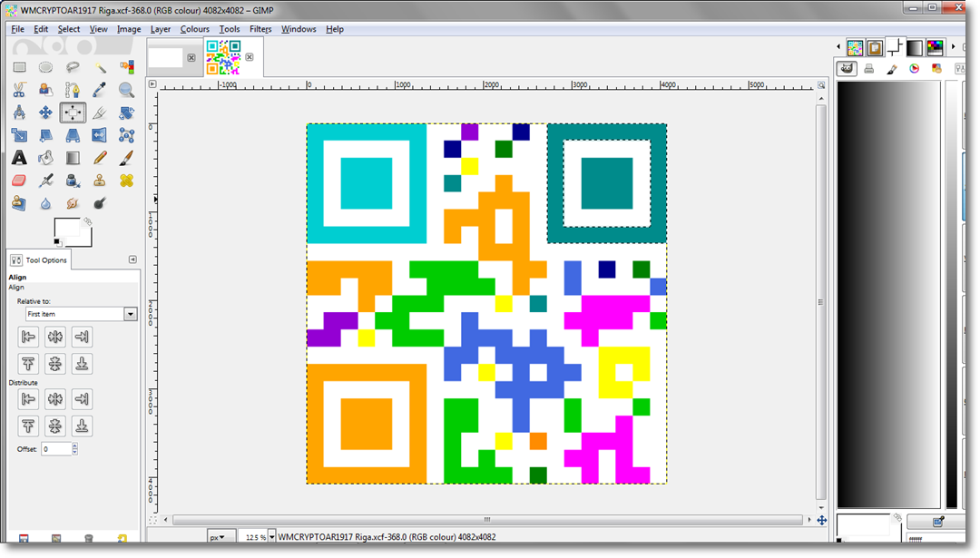Select the Select by Color tool
The image size is (980, 558).
click(x=126, y=67)
